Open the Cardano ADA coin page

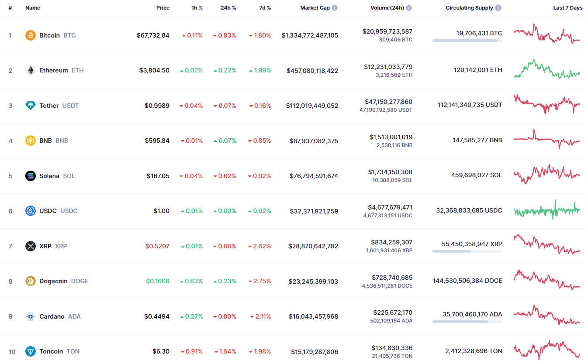tap(52, 316)
